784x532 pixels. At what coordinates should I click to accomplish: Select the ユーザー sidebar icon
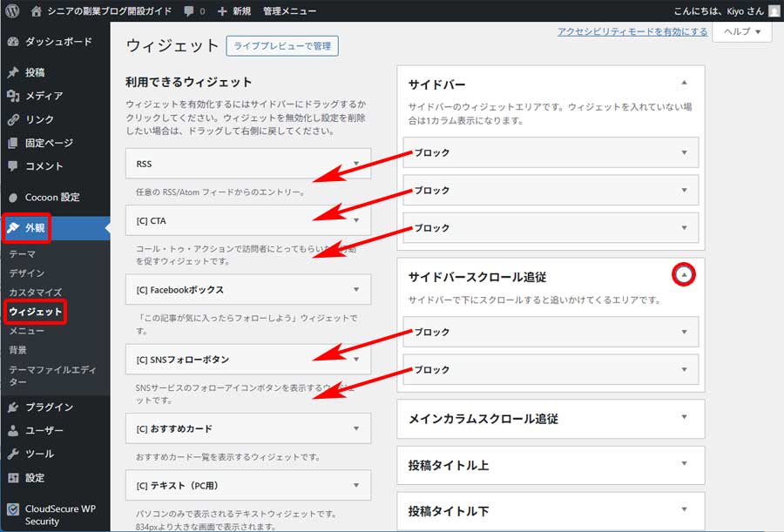pos(12,429)
